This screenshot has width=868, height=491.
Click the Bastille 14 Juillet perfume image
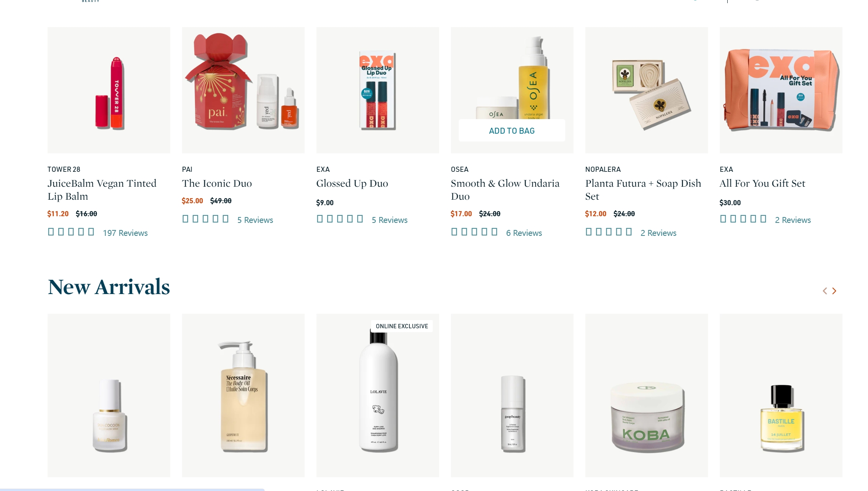tap(781, 395)
